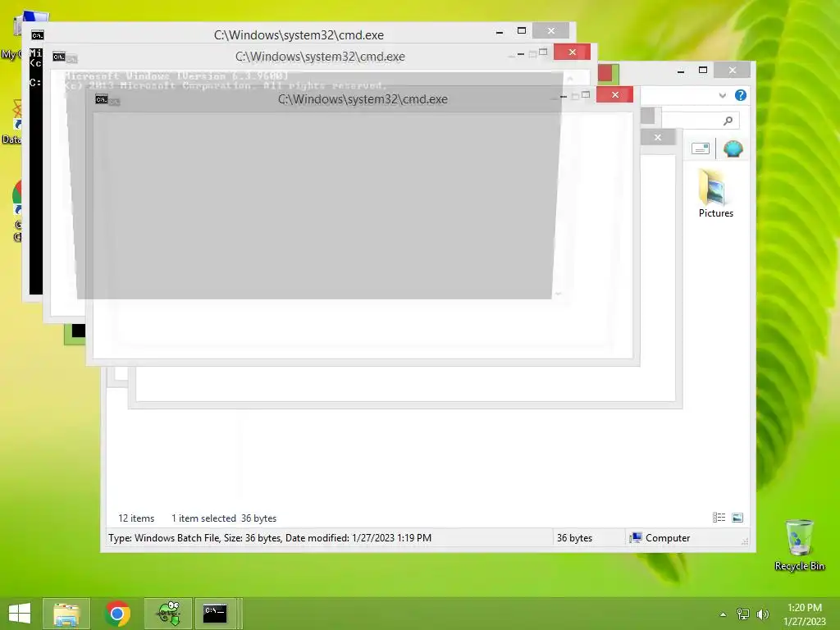Expand the Explorer ribbon with the chevron

[722, 95]
